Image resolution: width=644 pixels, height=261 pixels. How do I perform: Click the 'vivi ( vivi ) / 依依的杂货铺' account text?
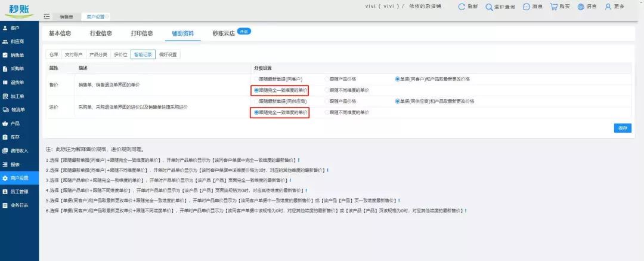(x=403, y=7)
